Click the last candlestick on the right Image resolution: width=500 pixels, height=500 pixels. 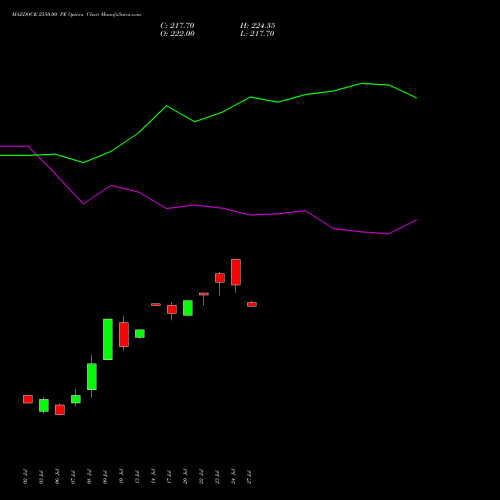252,304
